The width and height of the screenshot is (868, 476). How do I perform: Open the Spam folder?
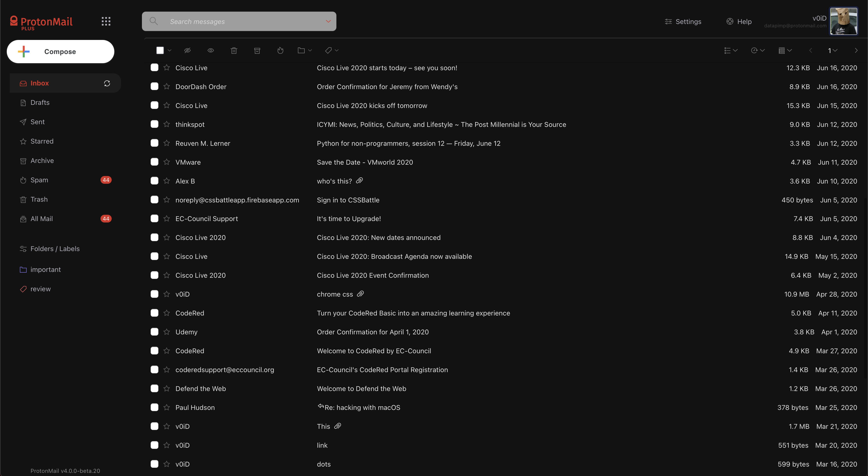pos(39,179)
